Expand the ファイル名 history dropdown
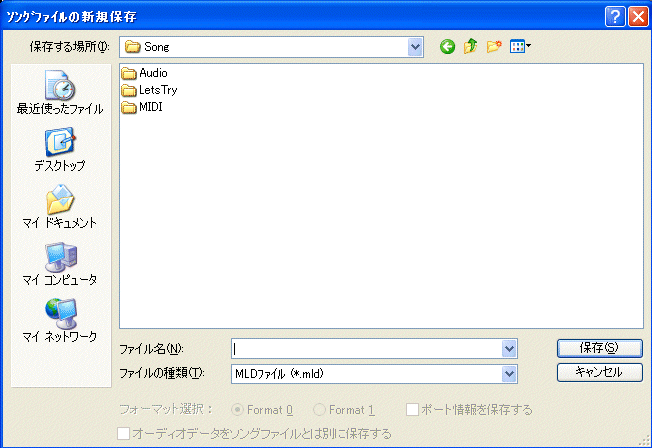652x448 pixels. point(509,349)
